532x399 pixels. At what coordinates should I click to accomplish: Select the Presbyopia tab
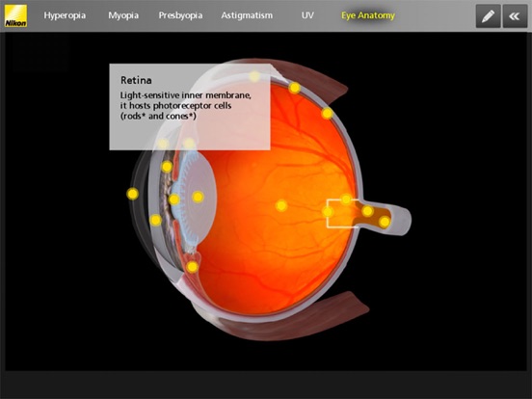coord(180,15)
